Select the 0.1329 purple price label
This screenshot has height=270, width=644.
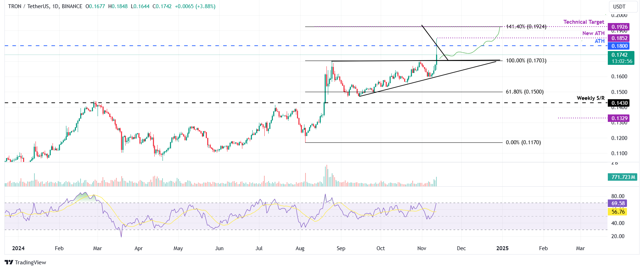pyautogui.click(x=619, y=118)
